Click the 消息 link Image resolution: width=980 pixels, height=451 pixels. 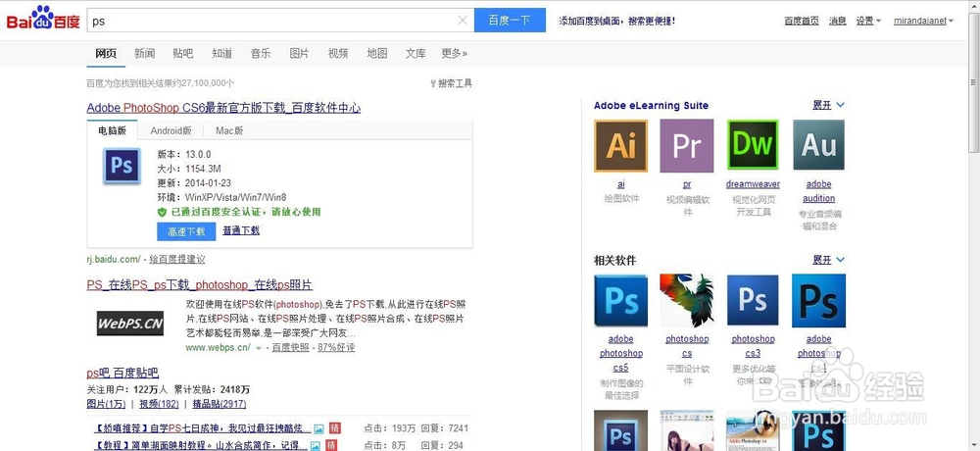click(838, 21)
